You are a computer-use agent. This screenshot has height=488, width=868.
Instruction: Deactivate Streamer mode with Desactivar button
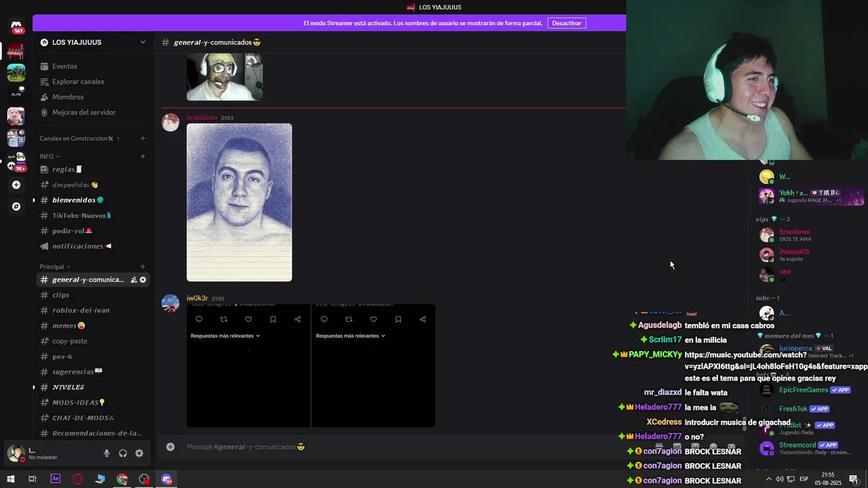(x=566, y=23)
